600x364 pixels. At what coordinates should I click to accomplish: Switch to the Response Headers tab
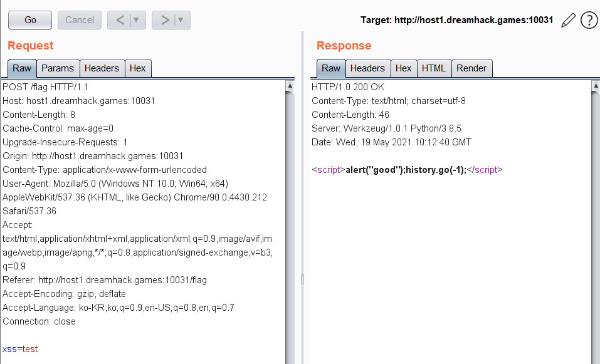click(368, 68)
